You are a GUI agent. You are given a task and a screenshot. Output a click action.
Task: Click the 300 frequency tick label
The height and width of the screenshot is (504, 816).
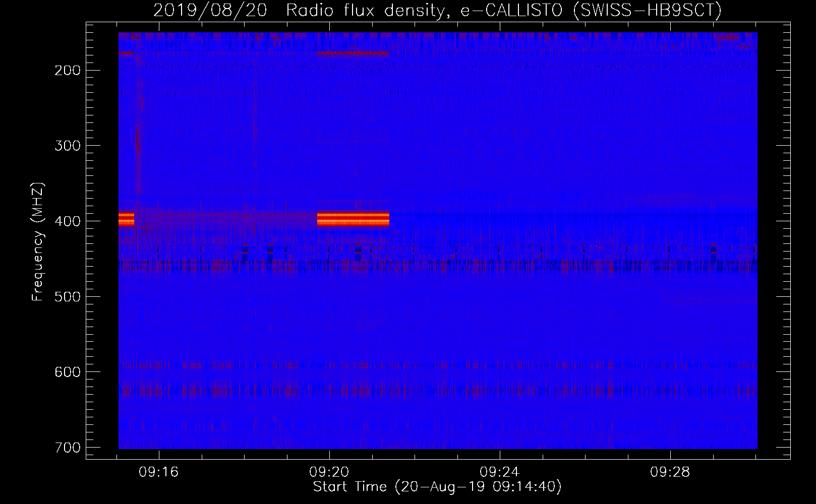pyautogui.click(x=67, y=146)
